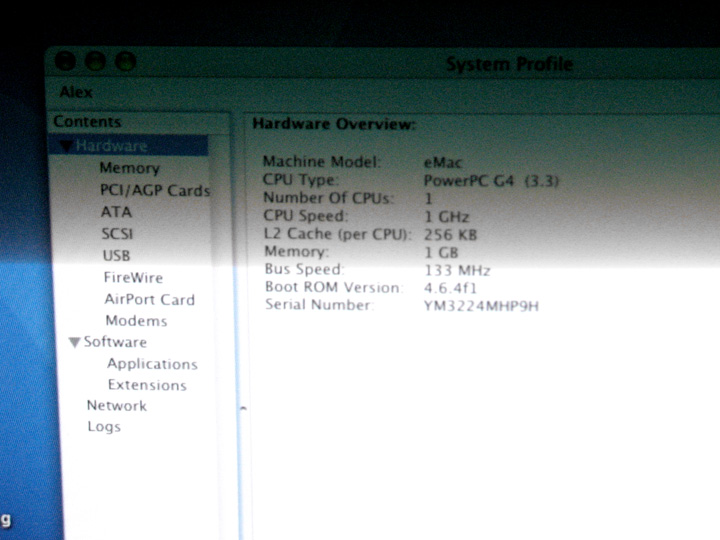Select Hardware in the Contents list
Viewport: 720px width, 540px height.
(111, 146)
